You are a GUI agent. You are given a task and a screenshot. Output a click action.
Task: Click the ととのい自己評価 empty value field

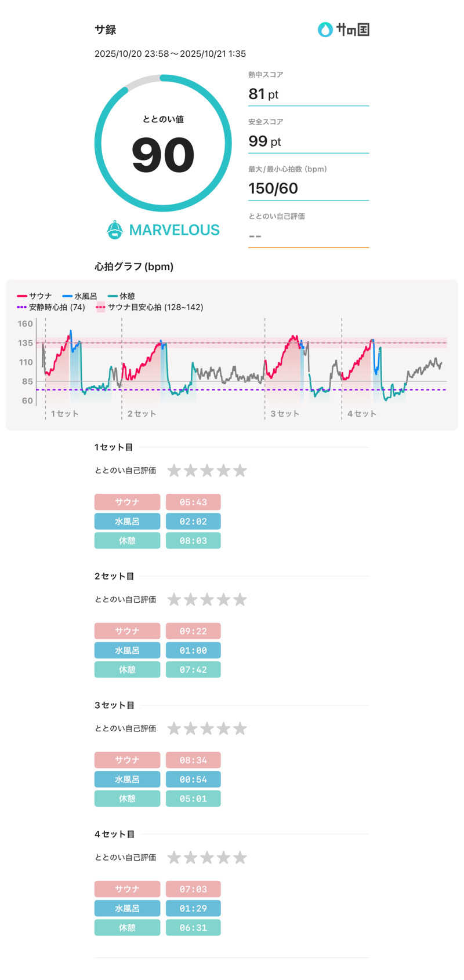[x=308, y=236]
